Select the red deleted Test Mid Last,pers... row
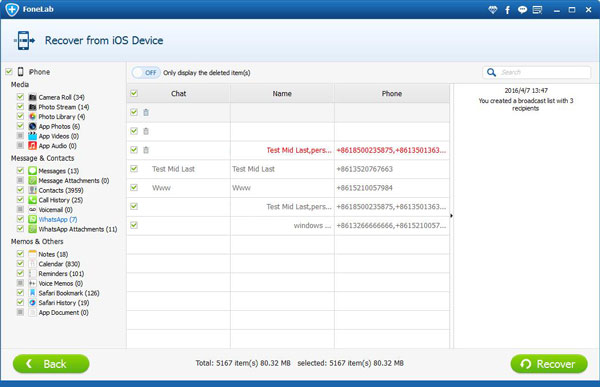 [288, 150]
